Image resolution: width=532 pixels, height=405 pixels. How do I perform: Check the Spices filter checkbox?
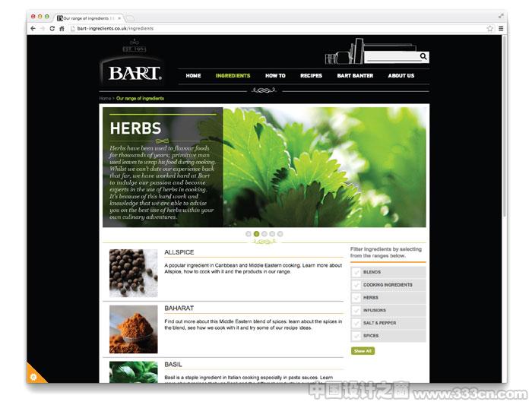click(356, 336)
